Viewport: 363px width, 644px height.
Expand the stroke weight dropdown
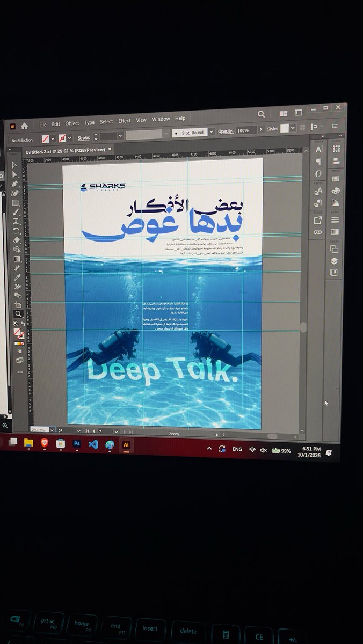[120, 136]
